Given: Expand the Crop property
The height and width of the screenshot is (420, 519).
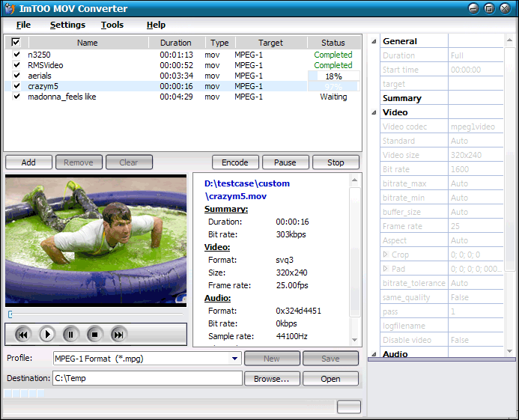Looking at the screenshot, I should coord(385,255).
